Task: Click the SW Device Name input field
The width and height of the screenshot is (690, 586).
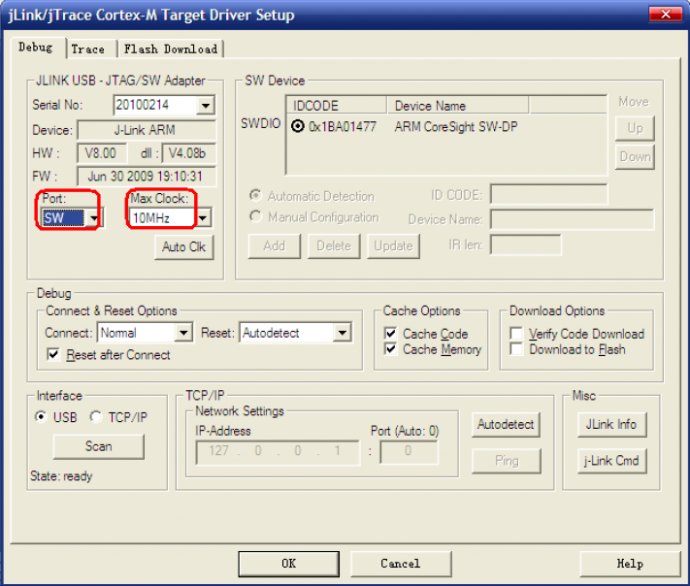Action: coord(572,219)
